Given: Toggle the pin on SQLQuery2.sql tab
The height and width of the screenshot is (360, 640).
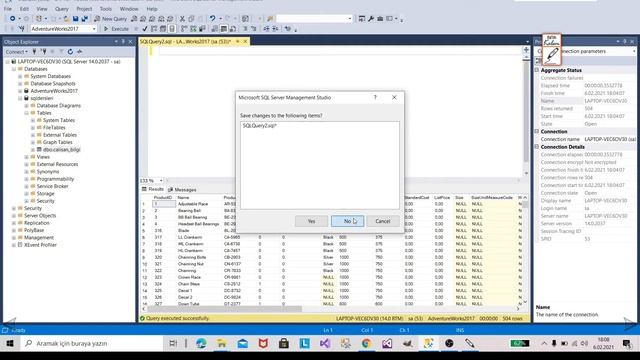Looking at the screenshot, I should (x=238, y=41).
